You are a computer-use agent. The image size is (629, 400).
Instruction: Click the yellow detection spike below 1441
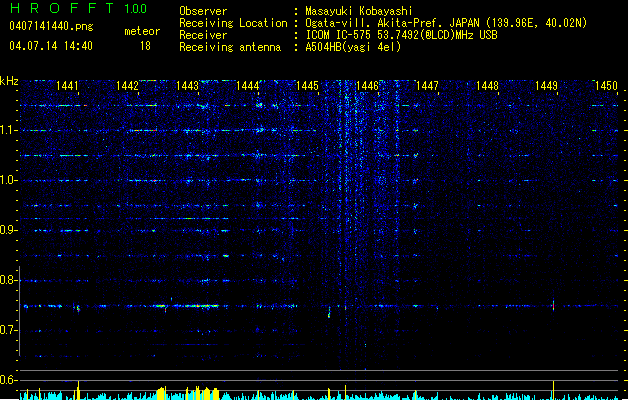[78, 390]
